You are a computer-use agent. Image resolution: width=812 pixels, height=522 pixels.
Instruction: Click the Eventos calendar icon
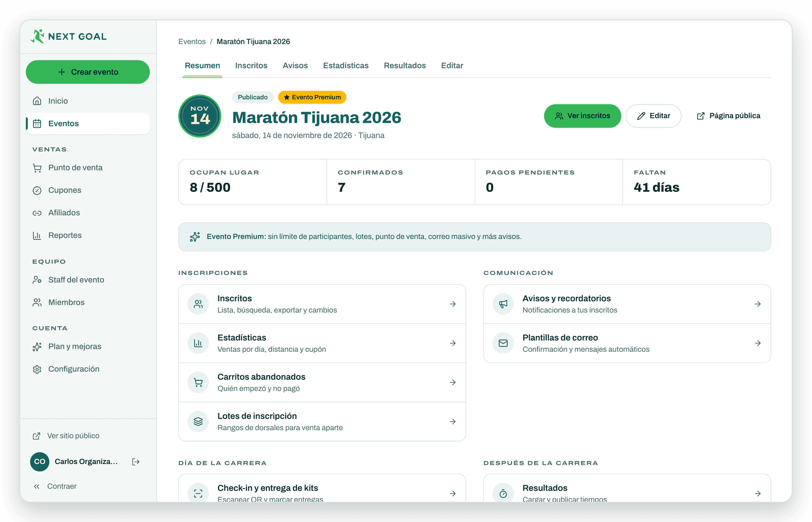point(37,124)
